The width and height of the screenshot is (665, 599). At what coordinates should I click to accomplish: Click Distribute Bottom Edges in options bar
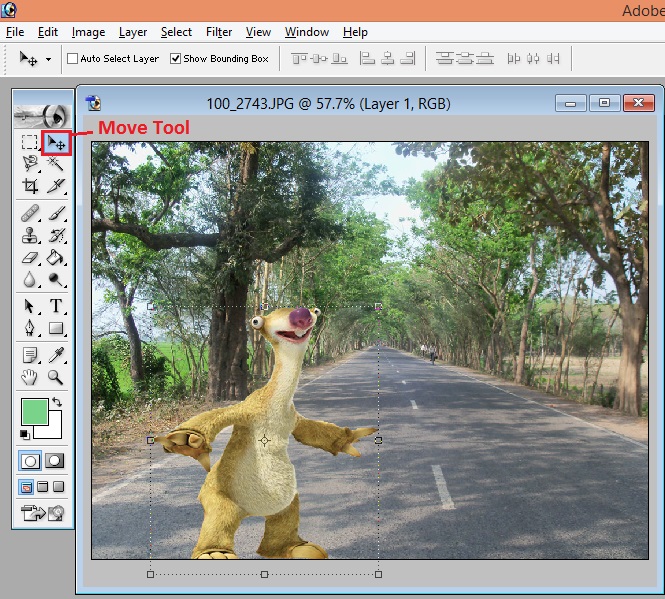(x=485, y=58)
